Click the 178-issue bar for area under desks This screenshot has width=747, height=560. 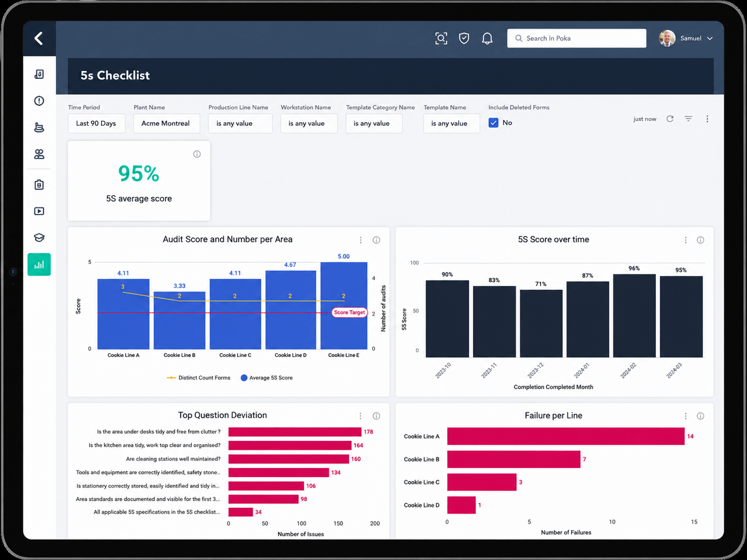click(x=295, y=432)
